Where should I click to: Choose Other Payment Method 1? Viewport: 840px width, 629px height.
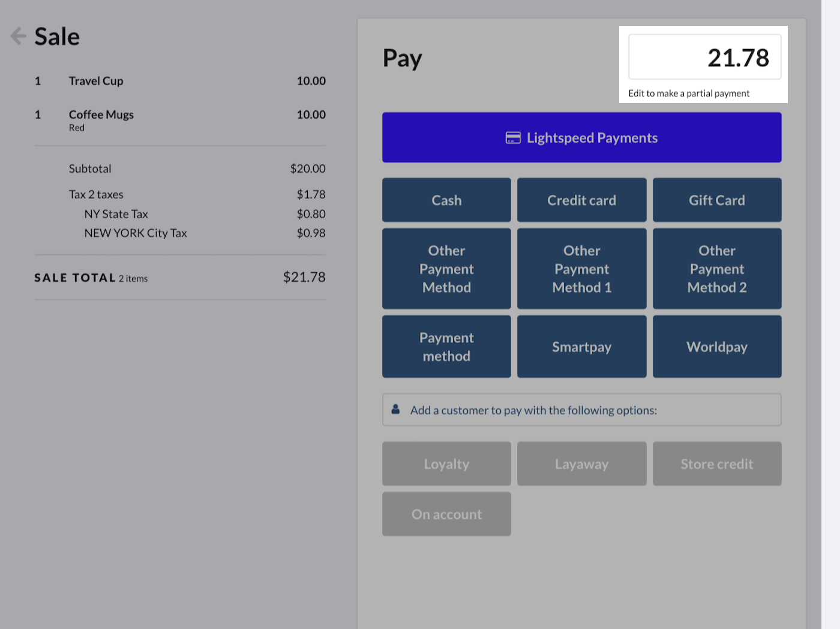[581, 269]
